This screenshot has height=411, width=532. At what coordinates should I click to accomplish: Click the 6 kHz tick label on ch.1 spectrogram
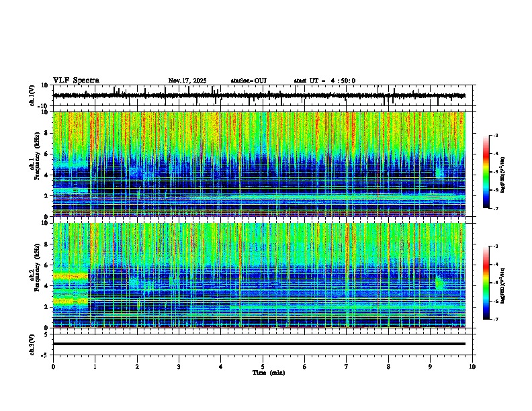(x=46, y=154)
